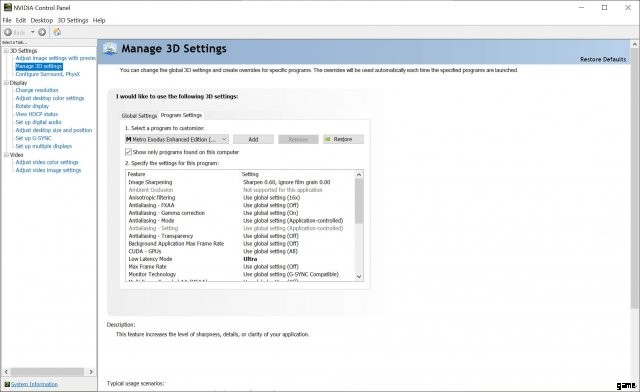
Task: Select the Max Frame Rate row
Action: coord(240,267)
